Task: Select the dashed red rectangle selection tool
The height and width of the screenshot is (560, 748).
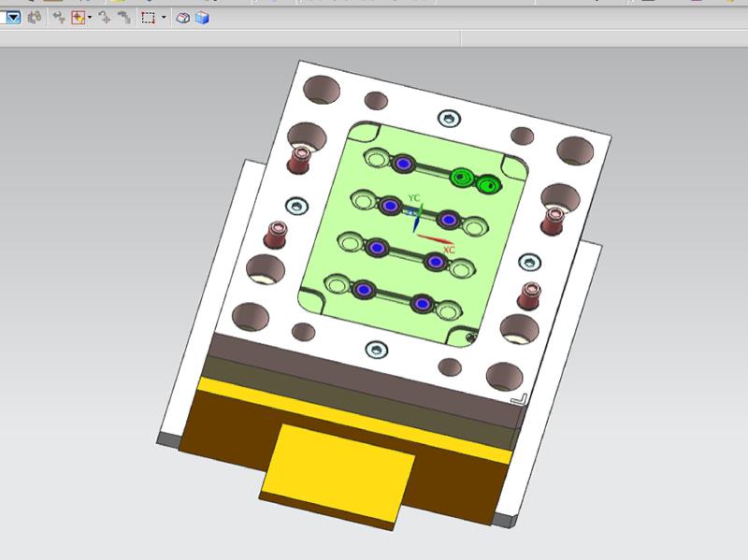Action: [x=149, y=17]
